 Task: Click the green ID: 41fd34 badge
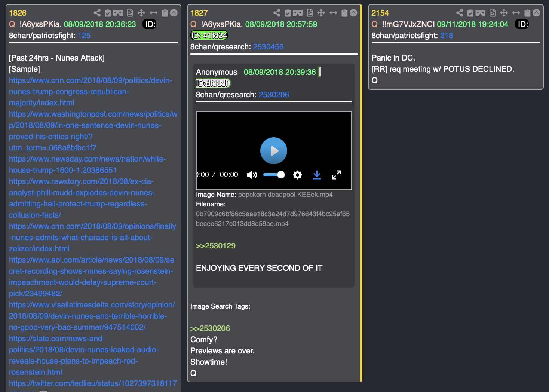(x=209, y=36)
